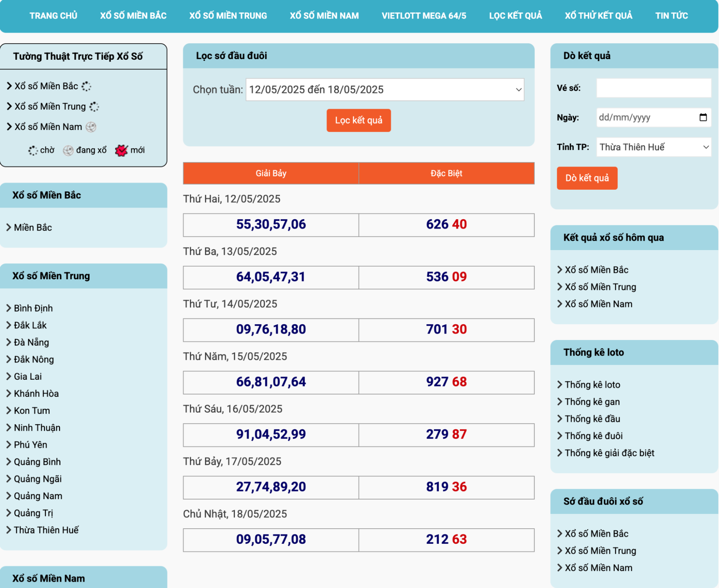The width and height of the screenshot is (719, 588).
Task: Open the Thống kê giải đặc biệt link
Action: pos(609,453)
